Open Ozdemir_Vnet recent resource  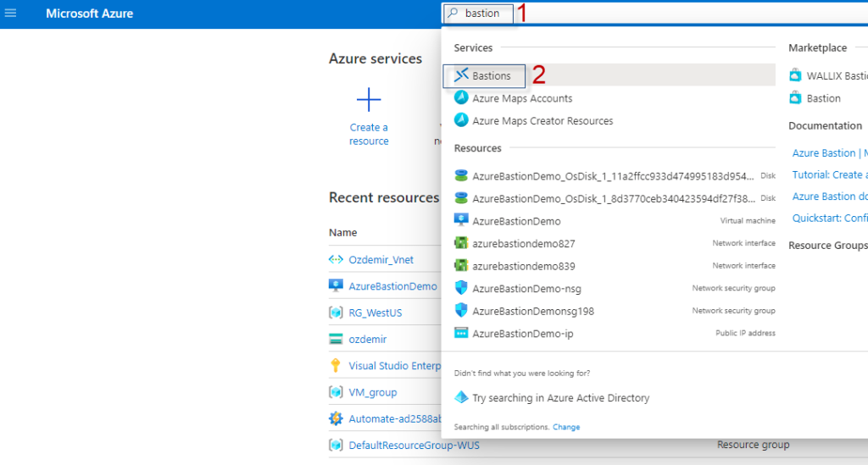381,260
